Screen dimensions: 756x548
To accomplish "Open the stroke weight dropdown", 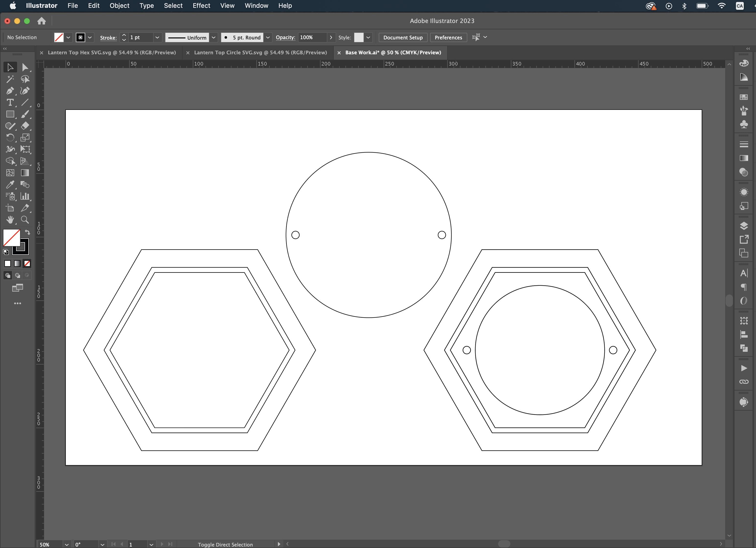I will [157, 37].
